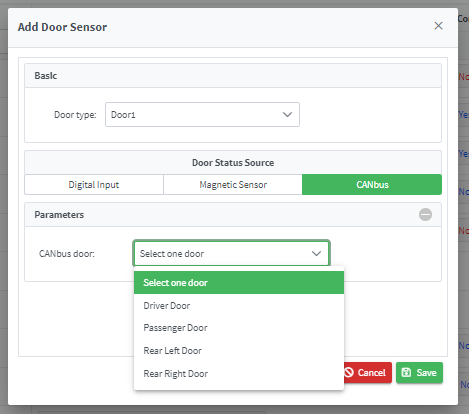The image size is (469, 414).
Task: Click the Cancel button
Action: [x=367, y=373]
